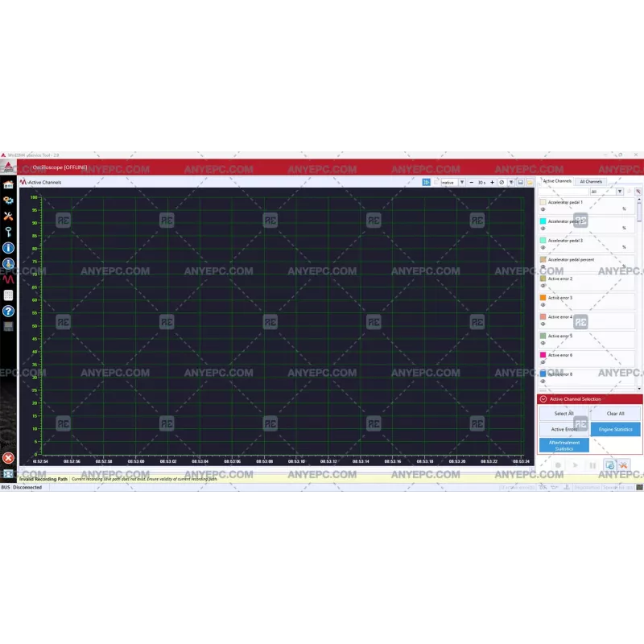Enable the checkbox for Accelerator pedal percent
Viewport: 644px width, 644px height.
(x=543, y=259)
